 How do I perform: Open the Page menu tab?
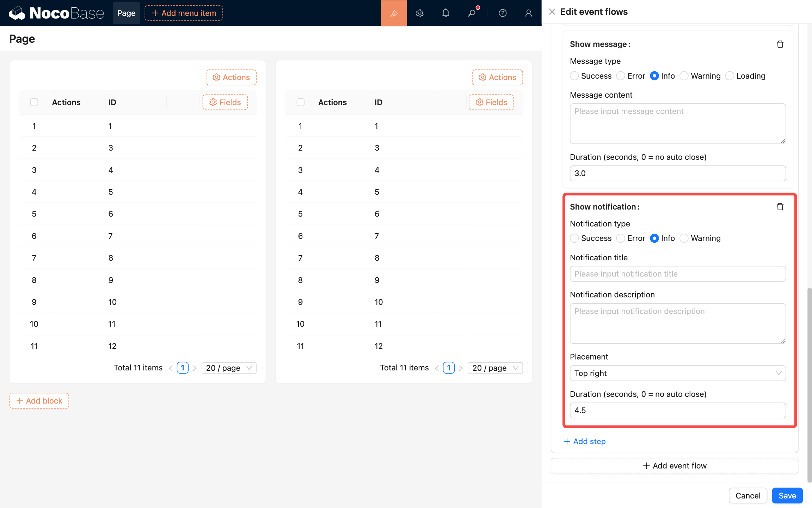pos(126,13)
